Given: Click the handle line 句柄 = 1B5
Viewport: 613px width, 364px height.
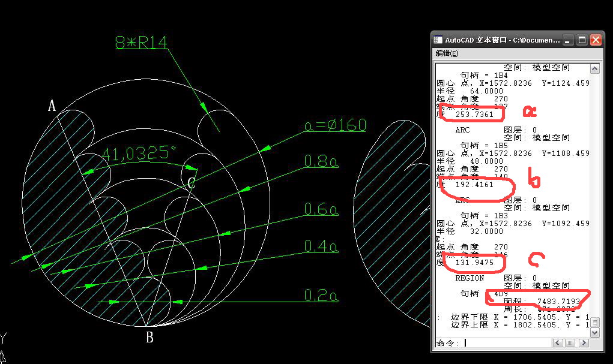Looking at the screenshot, I should (484, 146).
